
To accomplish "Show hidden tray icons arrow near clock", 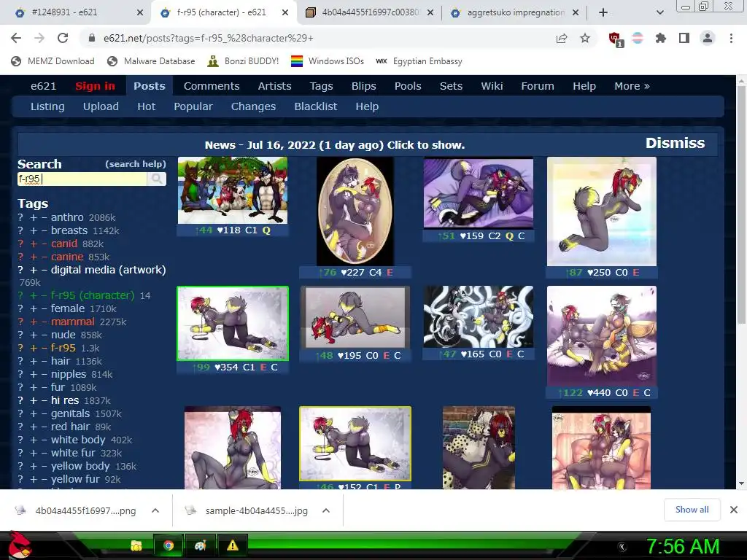I will [x=622, y=547].
